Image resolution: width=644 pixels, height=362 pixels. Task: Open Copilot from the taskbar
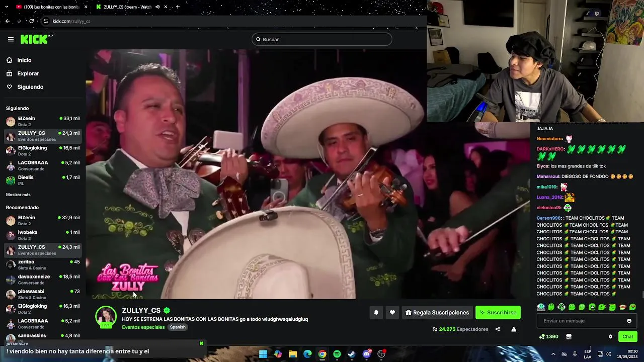coord(278,354)
